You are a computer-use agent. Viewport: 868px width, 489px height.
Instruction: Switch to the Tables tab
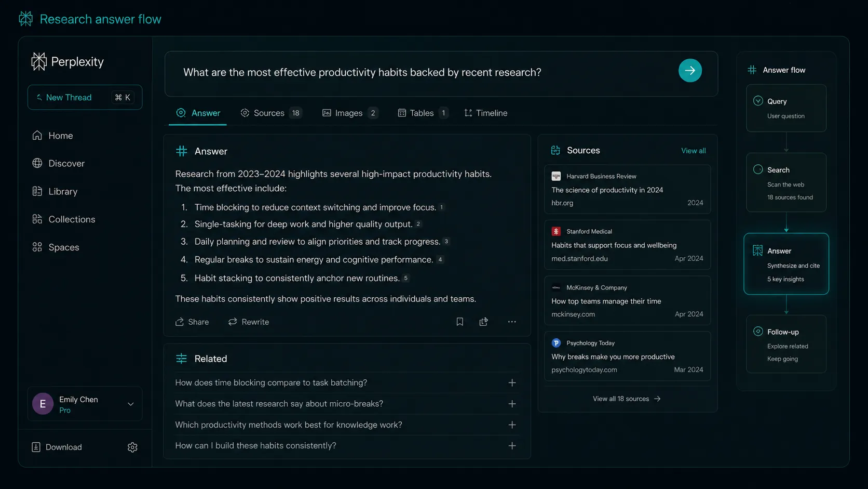(423, 113)
